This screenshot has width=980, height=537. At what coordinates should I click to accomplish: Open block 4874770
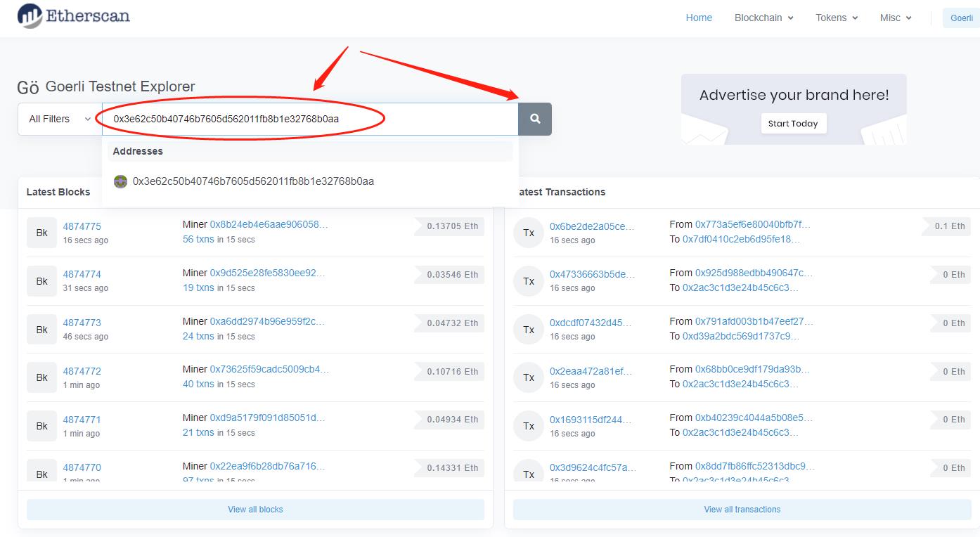(82, 467)
